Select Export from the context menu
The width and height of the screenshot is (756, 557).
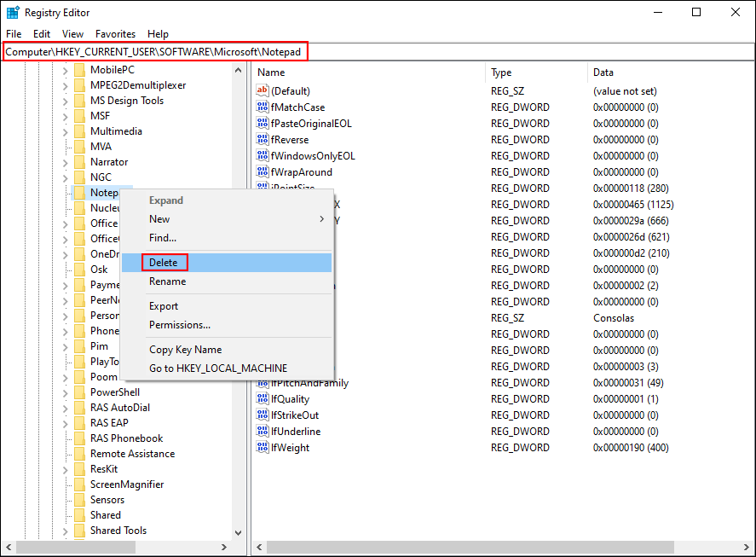227,306
